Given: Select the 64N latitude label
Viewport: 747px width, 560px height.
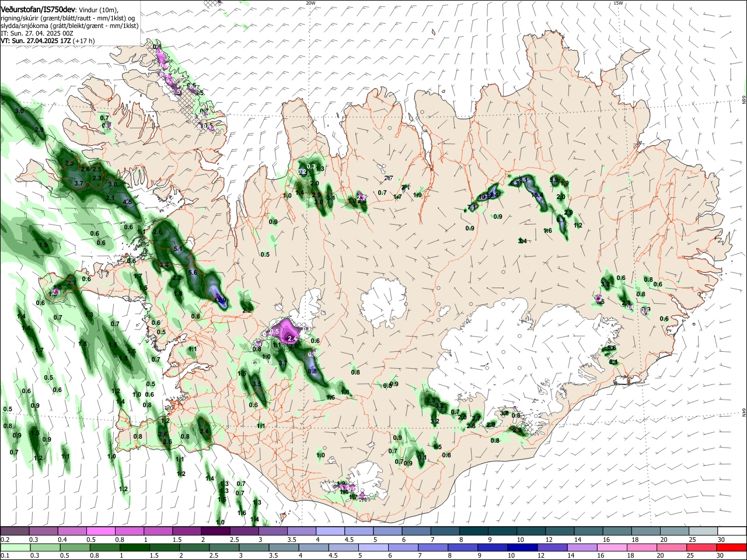Looking at the screenshot, I should [743, 412].
